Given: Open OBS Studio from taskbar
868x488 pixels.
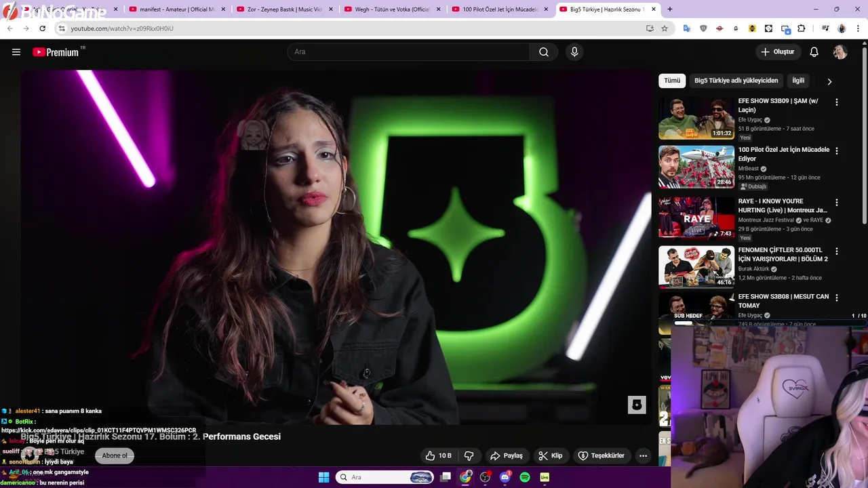Looking at the screenshot, I should click(x=485, y=477).
